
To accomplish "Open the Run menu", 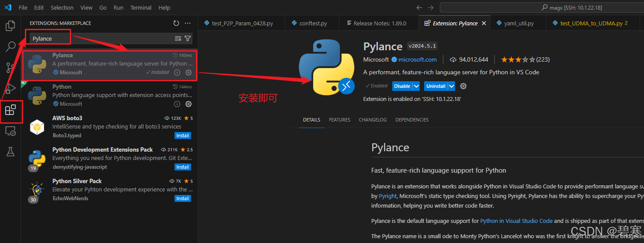I will tap(118, 7).
